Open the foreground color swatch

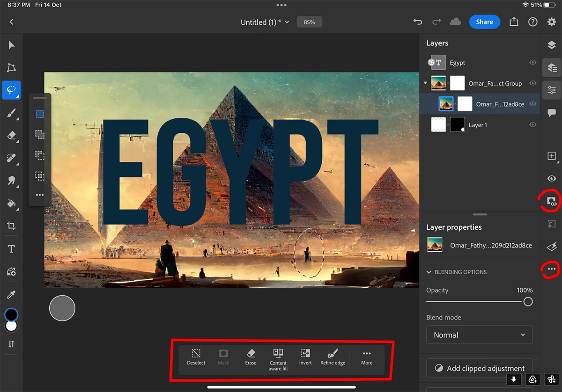coord(11,315)
